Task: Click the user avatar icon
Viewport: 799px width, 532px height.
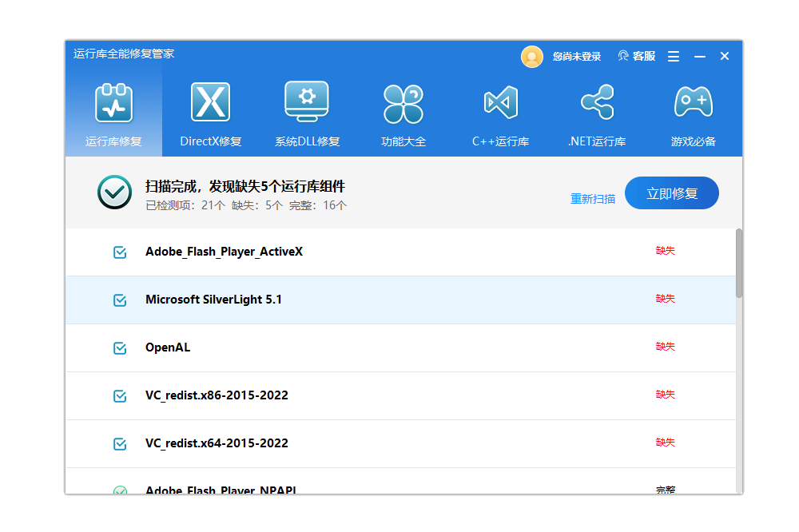Action: (532, 56)
